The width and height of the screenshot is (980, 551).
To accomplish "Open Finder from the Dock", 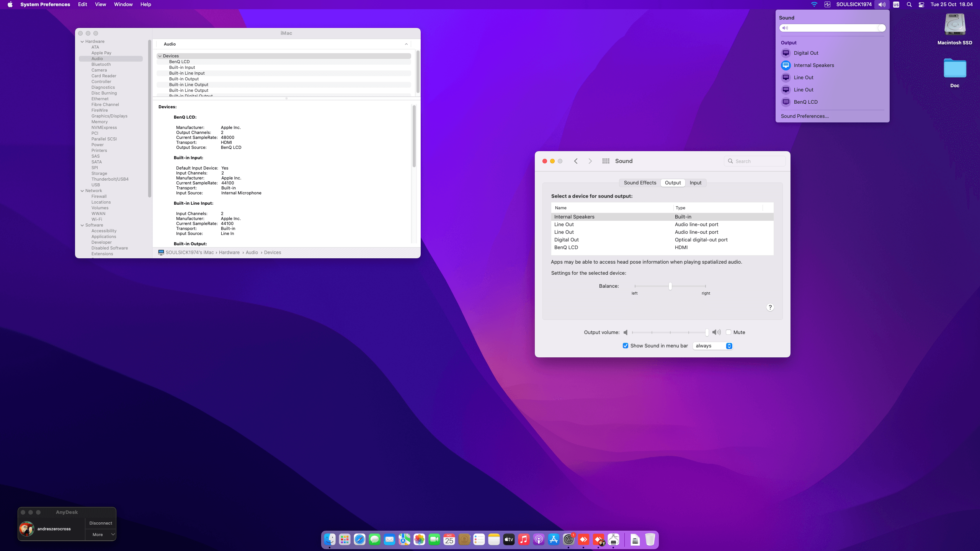I will pyautogui.click(x=330, y=540).
